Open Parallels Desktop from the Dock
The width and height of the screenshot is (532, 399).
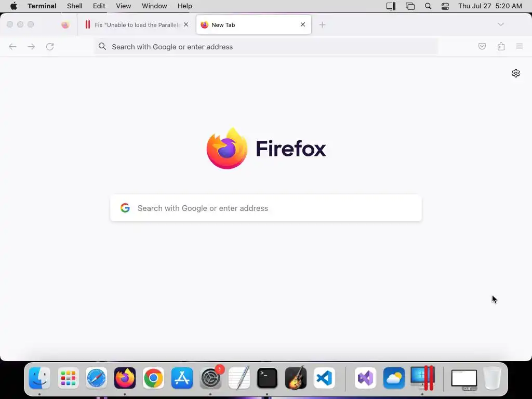pyautogui.click(x=422, y=378)
